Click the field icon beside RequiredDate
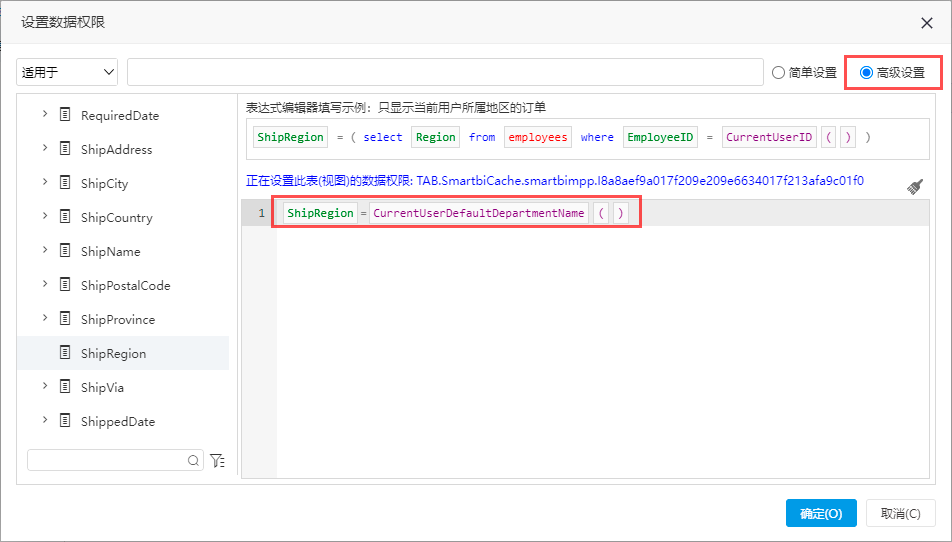Viewport: 952px width, 542px height. point(65,115)
